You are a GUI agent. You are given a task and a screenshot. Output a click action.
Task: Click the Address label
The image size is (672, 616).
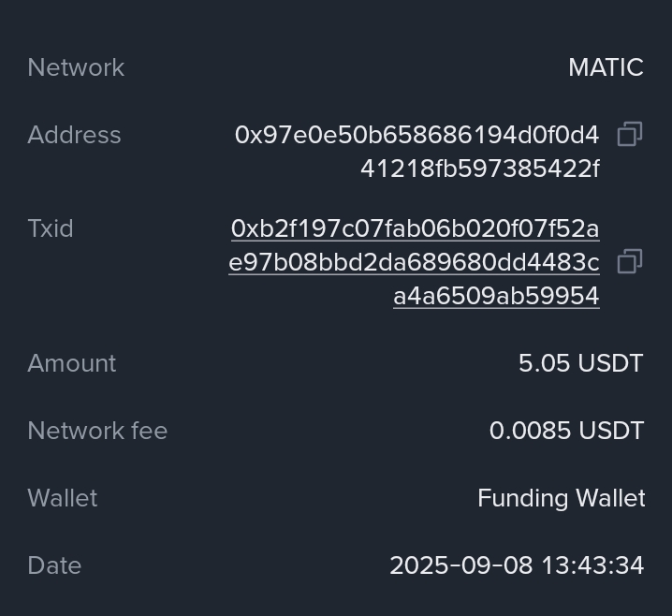click(74, 135)
